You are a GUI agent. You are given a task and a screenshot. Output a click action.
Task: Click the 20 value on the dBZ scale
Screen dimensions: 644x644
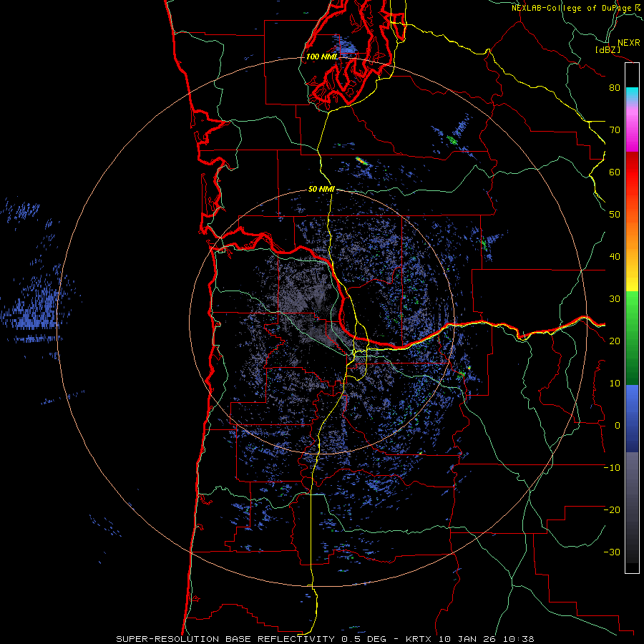pyautogui.click(x=615, y=341)
